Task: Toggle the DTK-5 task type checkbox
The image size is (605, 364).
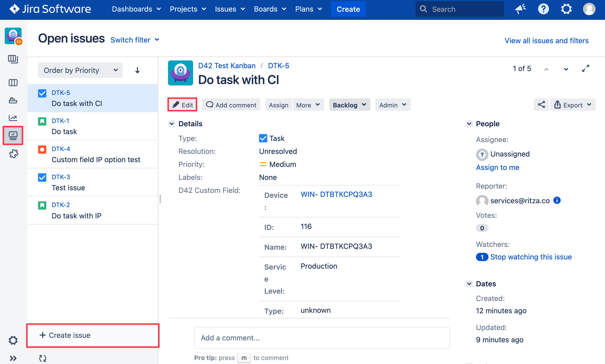Action: click(42, 93)
